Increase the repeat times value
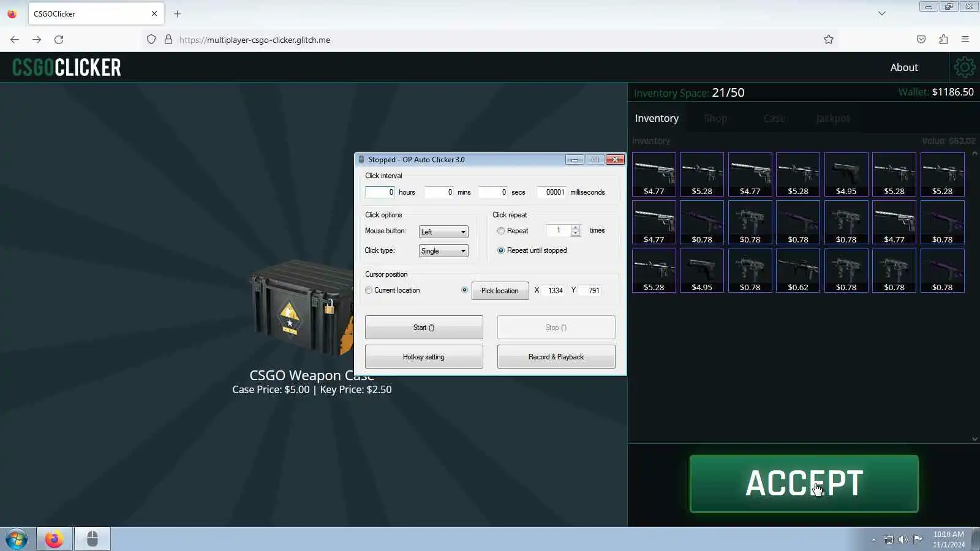980x551 pixels. click(575, 228)
